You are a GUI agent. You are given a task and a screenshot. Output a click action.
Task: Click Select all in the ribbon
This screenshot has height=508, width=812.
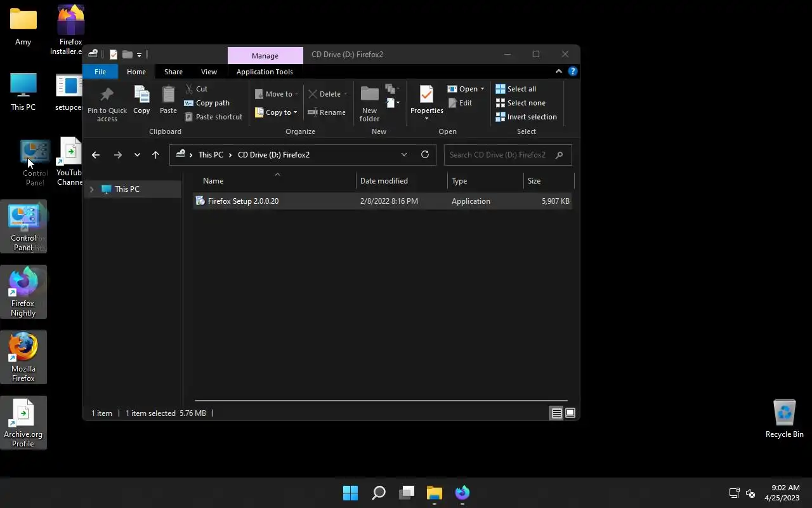coord(516,89)
